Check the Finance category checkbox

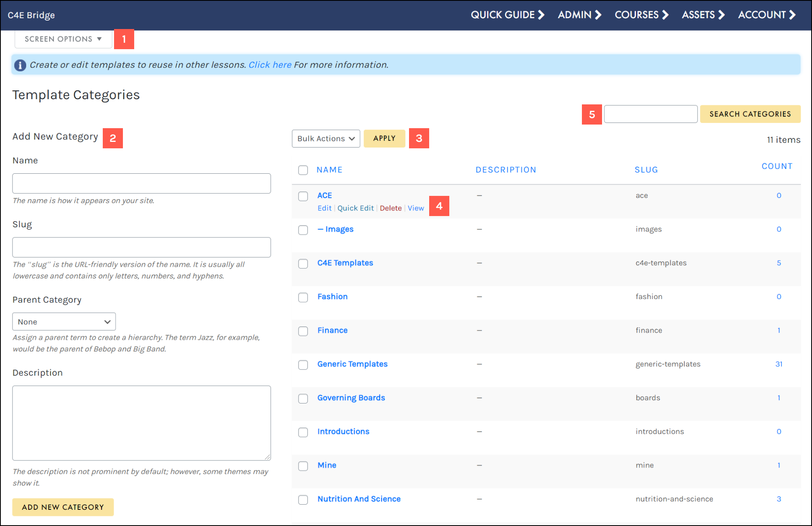point(303,331)
